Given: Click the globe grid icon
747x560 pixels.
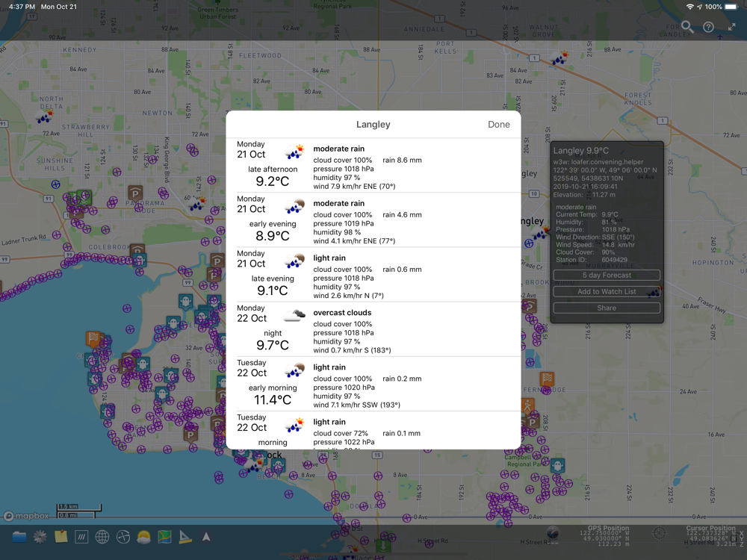Looking at the screenshot, I should (x=102, y=537).
